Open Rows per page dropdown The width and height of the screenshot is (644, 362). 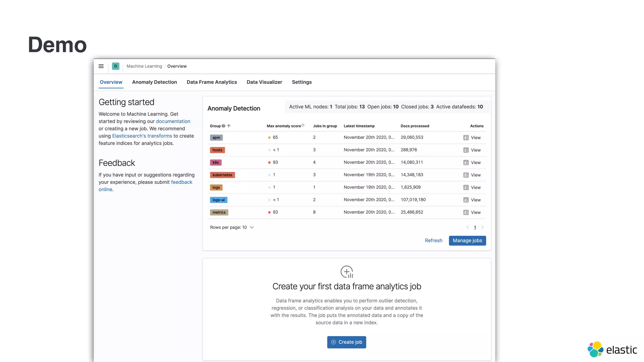232,227
